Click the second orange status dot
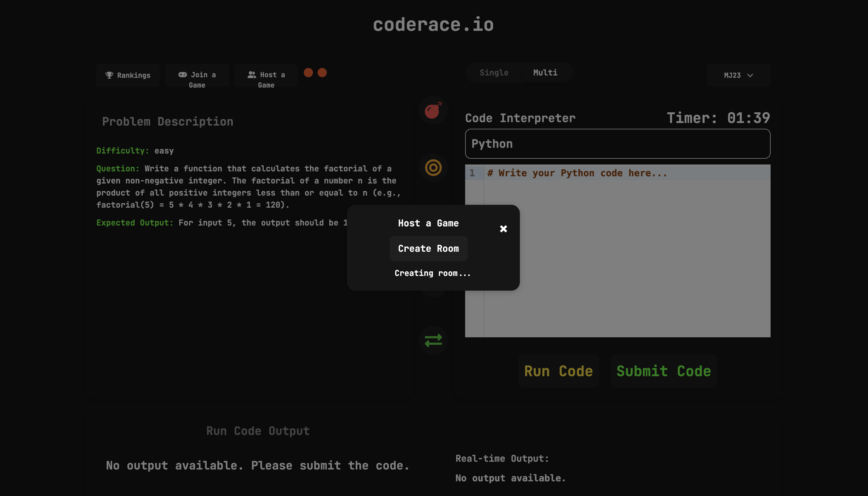Screen dimensions: 868x496 tap(322, 73)
